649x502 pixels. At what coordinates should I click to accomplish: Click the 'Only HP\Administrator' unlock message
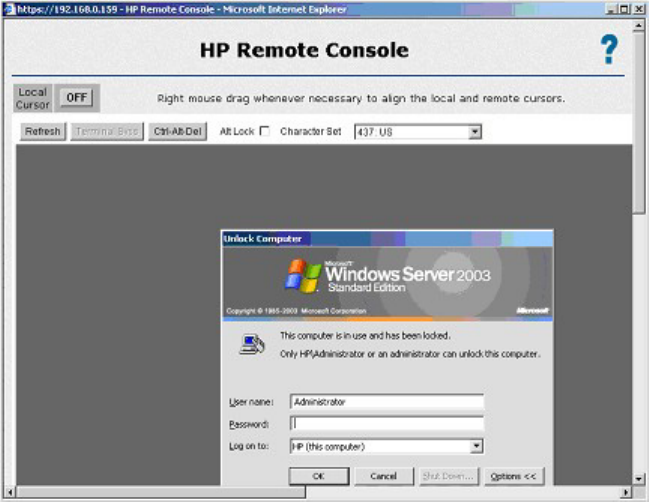coord(410,354)
